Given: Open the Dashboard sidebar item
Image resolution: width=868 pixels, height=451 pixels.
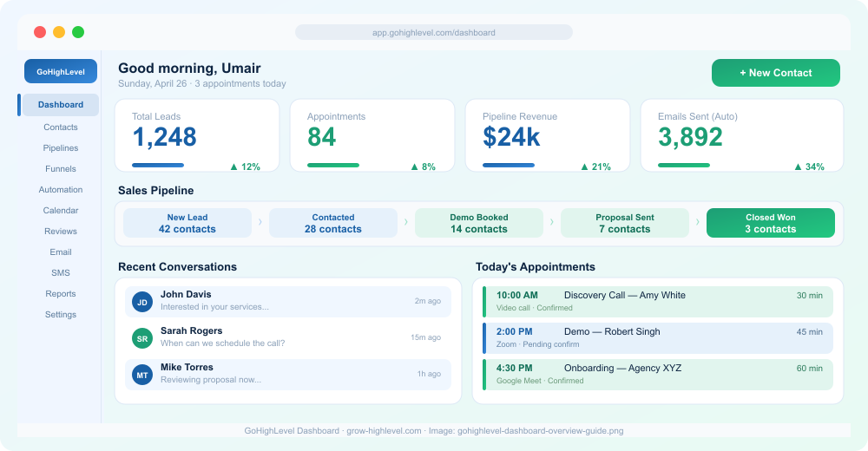Looking at the screenshot, I should coord(61,105).
